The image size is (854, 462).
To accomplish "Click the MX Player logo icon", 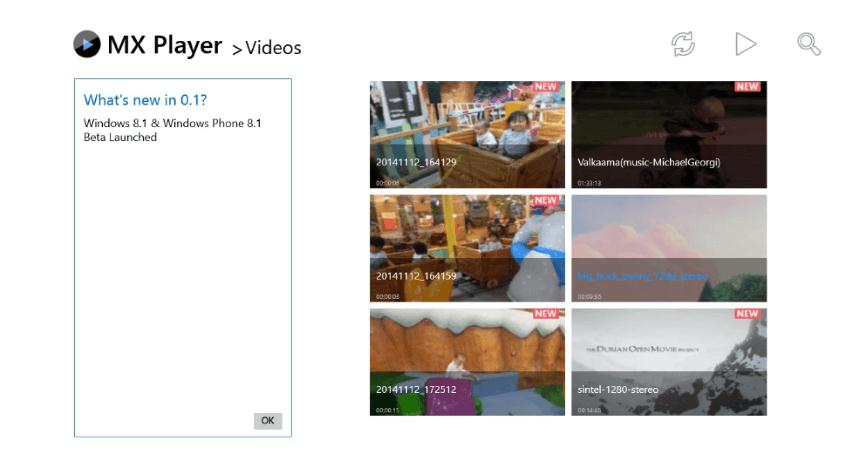I will pyautogui.click(x=87, y=44).
